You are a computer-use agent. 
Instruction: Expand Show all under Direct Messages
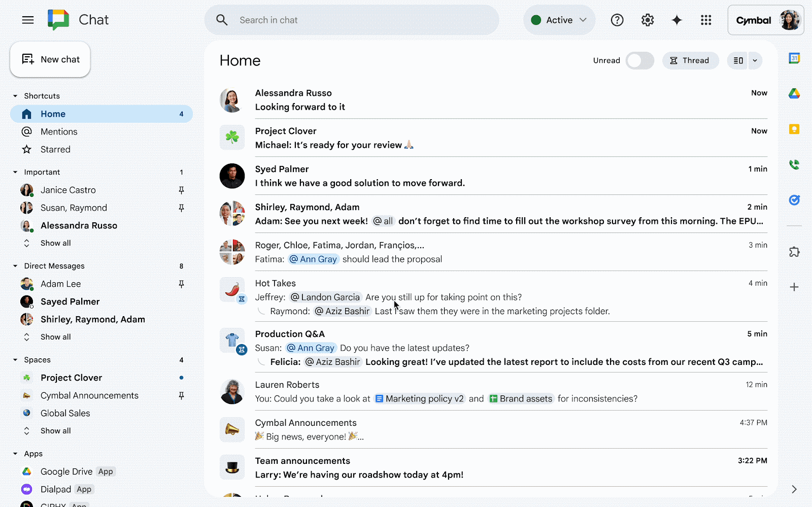pyautogui.click(x=55, y=337)
